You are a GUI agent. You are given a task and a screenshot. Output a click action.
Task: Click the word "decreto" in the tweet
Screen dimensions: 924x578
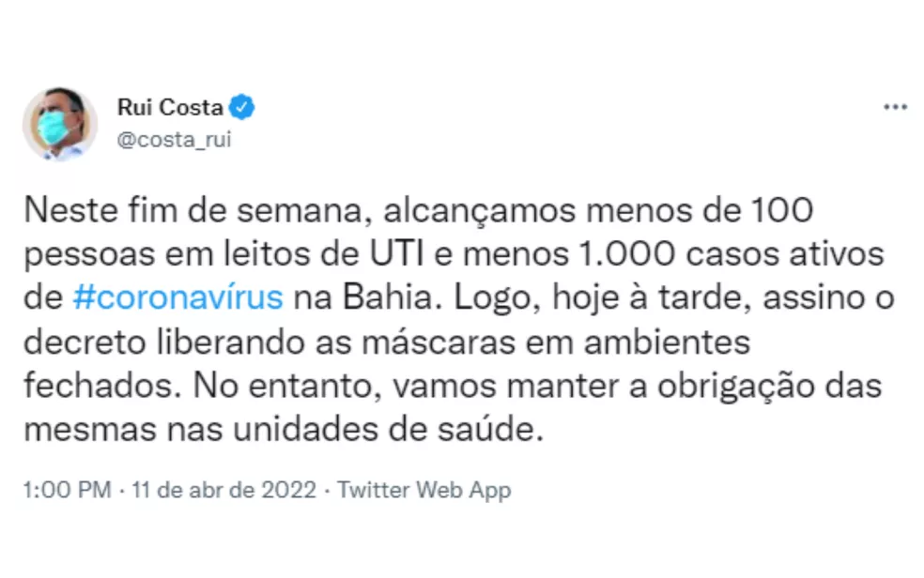[x=82, y=342]
